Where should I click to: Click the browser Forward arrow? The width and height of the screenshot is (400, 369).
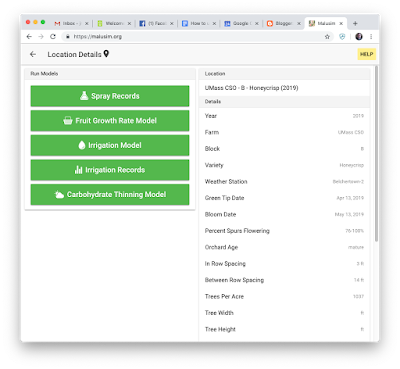point(41,37)
